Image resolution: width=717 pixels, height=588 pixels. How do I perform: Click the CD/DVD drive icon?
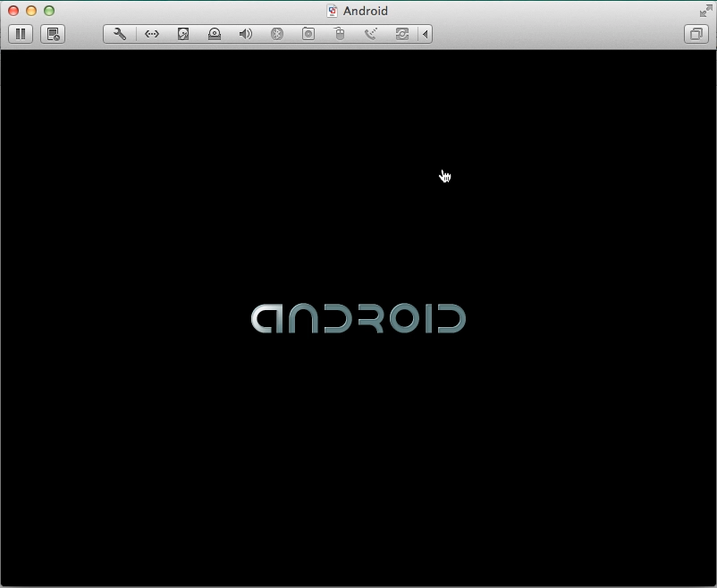[x=215, y=34]
